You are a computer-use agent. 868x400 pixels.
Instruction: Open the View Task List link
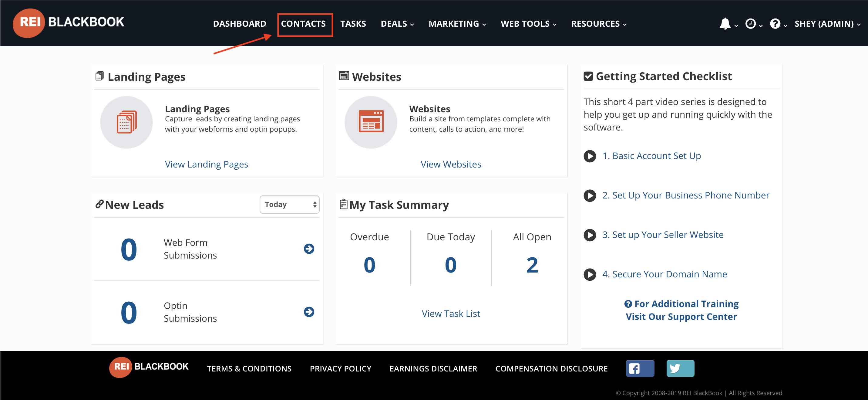pos(451,314)
